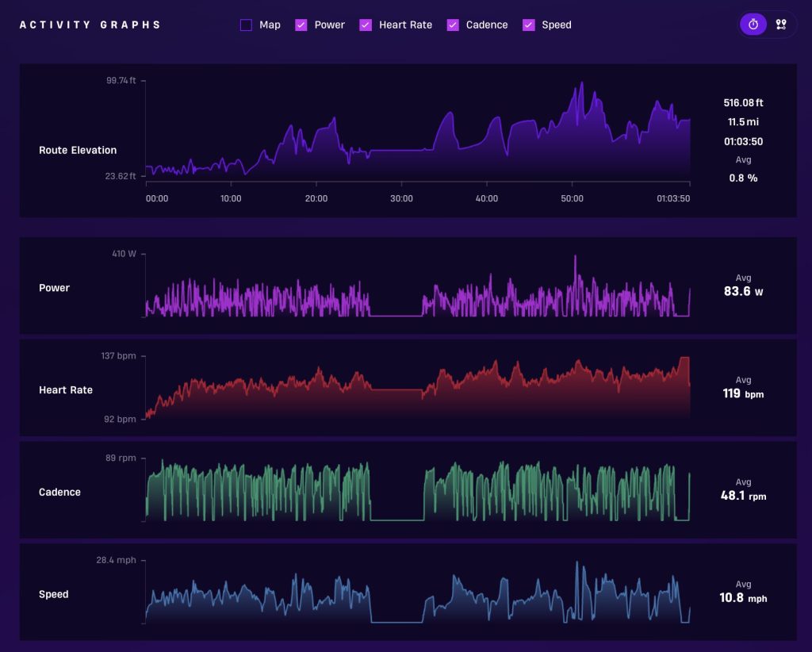Click the 30:00 time axis tick

click(401, 198)
